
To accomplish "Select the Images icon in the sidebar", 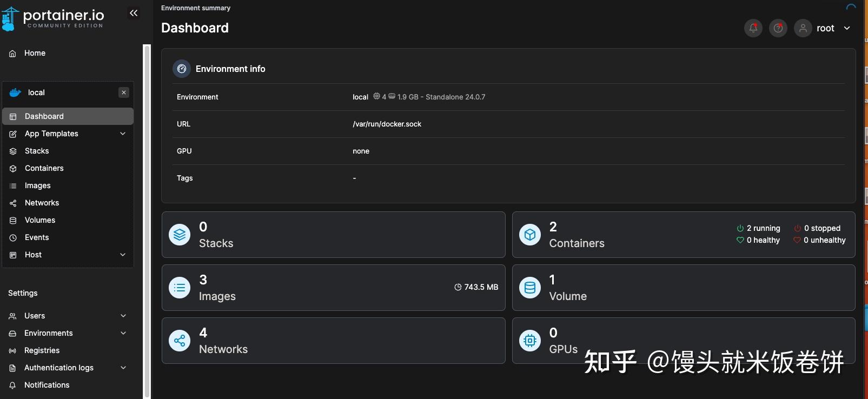I will click(12, 185).
